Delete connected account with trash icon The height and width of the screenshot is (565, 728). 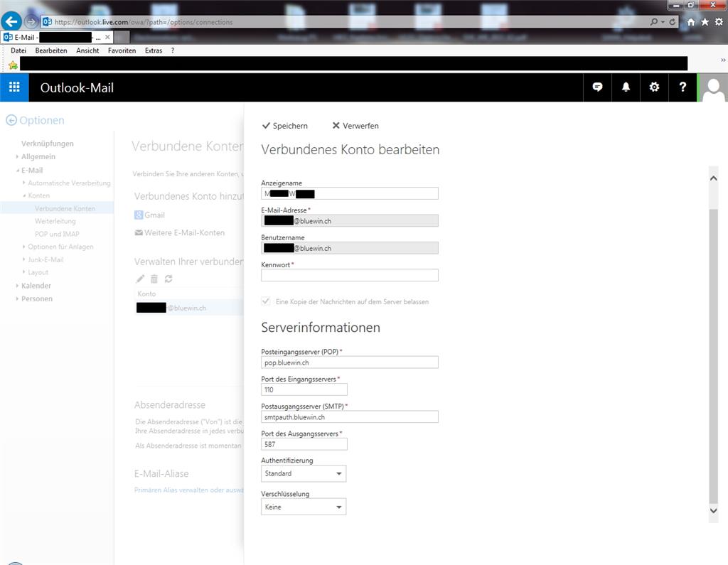[154, 279]
